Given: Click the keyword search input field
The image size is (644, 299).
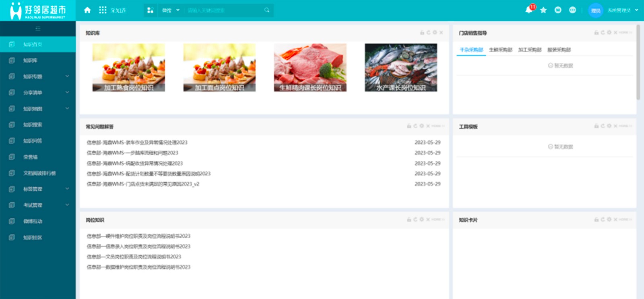Looking at the screenshot, I should click(224, 10).
